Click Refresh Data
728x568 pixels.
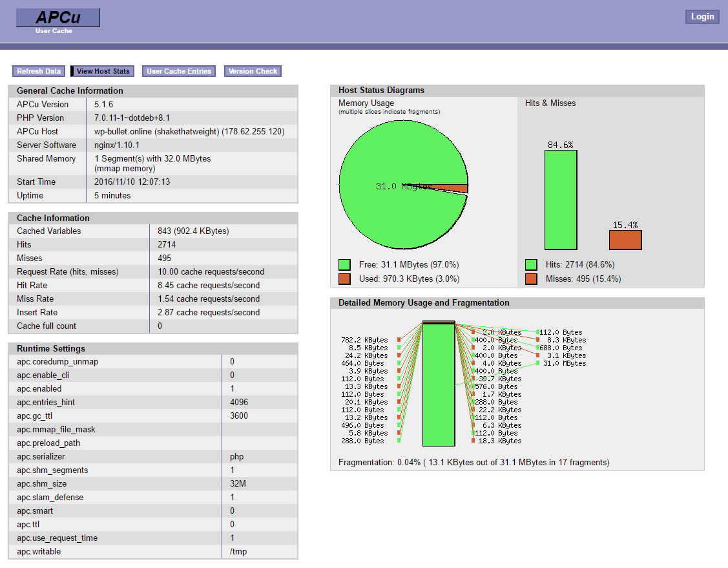point(39,71)
